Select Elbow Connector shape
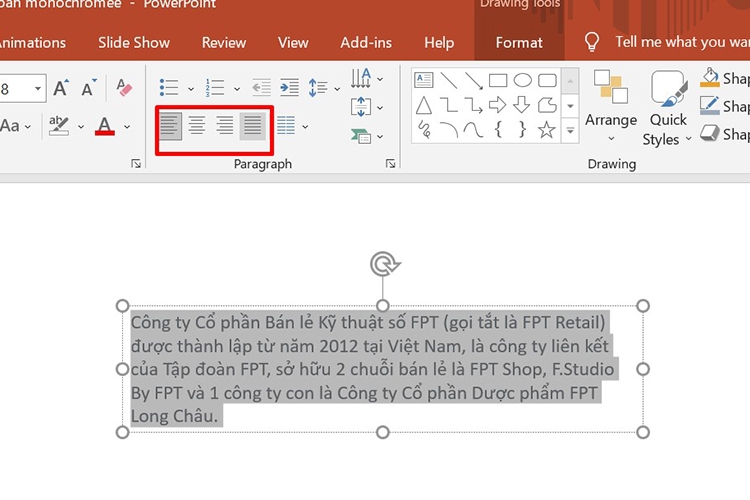 coord(449,105)
